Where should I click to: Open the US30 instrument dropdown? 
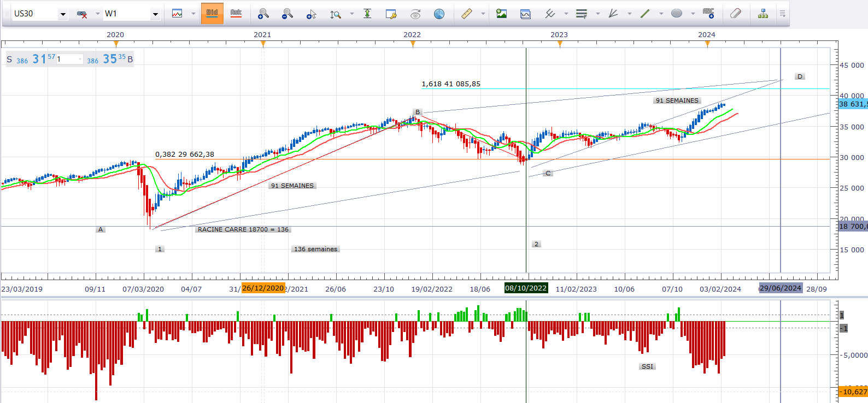tap(63, 14)
